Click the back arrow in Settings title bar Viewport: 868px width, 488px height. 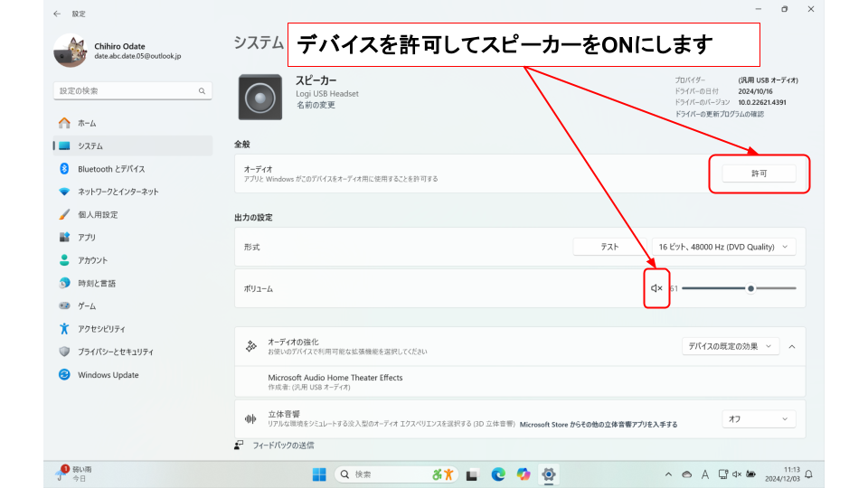click(57, 14)
